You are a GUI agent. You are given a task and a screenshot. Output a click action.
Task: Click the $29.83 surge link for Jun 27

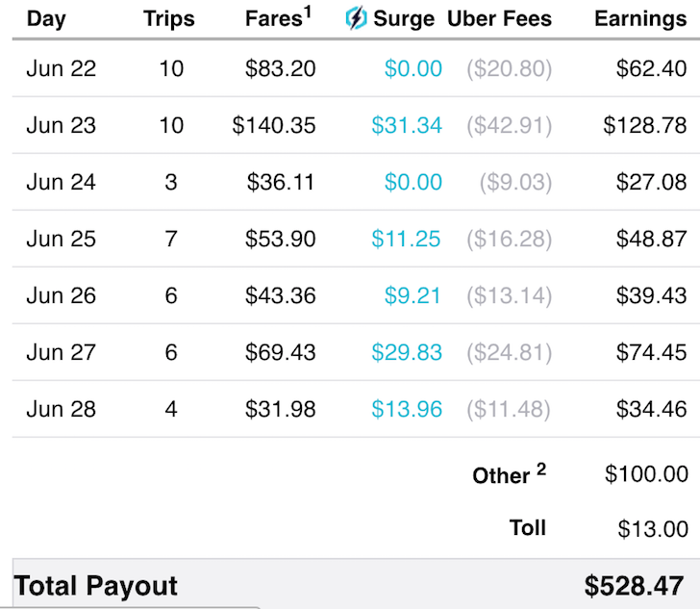coord(407,352)
